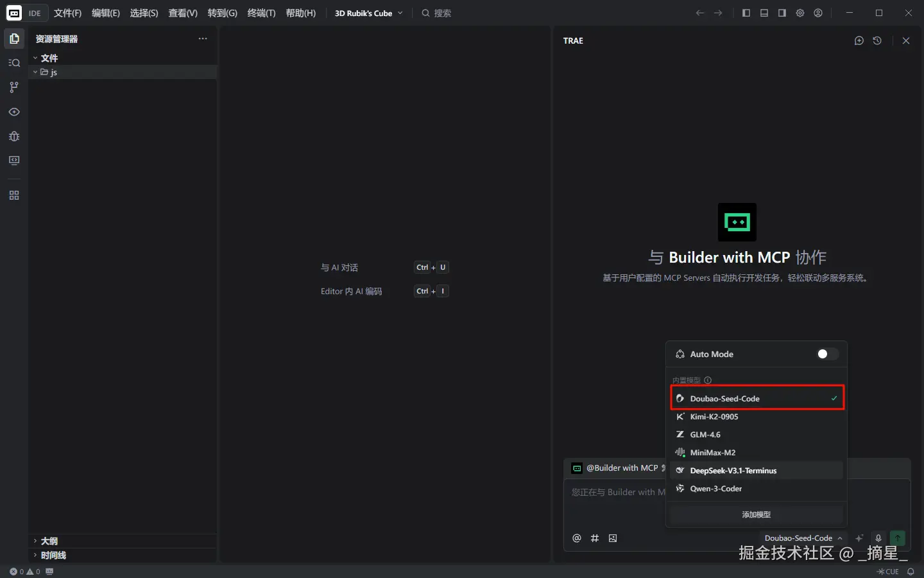This screenshot has height=578, width=924.
Task: Click the 添加模型 add model button
Action: click(757, 514)
